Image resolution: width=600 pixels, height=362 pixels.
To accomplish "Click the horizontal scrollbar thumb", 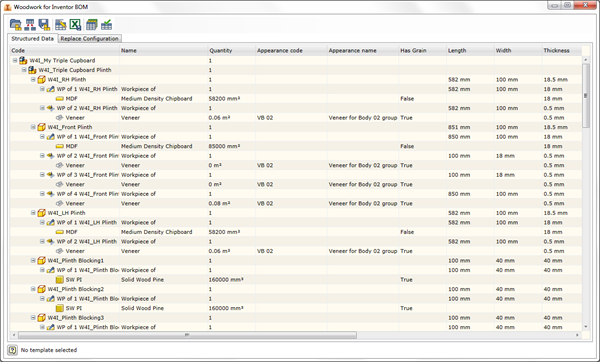I will [x=188, y=335].
